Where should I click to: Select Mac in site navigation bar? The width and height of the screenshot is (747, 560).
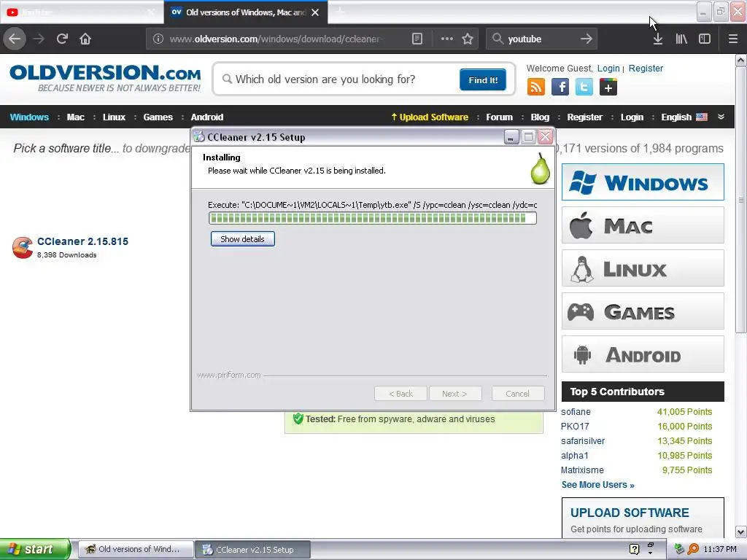pyautogui.click(x=76, y=117)
